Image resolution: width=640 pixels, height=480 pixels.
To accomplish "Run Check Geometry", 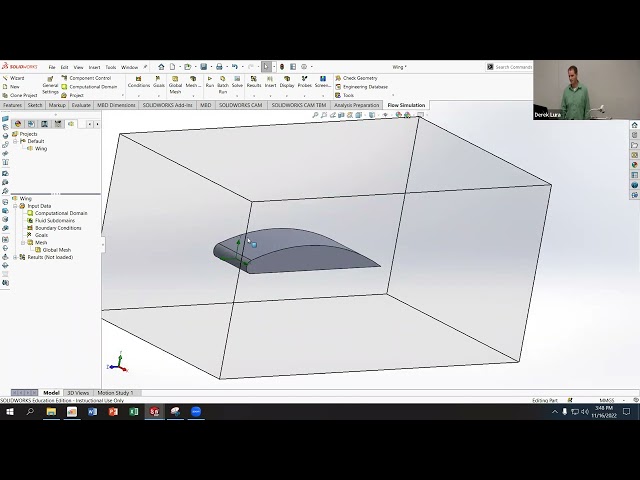I will 356,78.
